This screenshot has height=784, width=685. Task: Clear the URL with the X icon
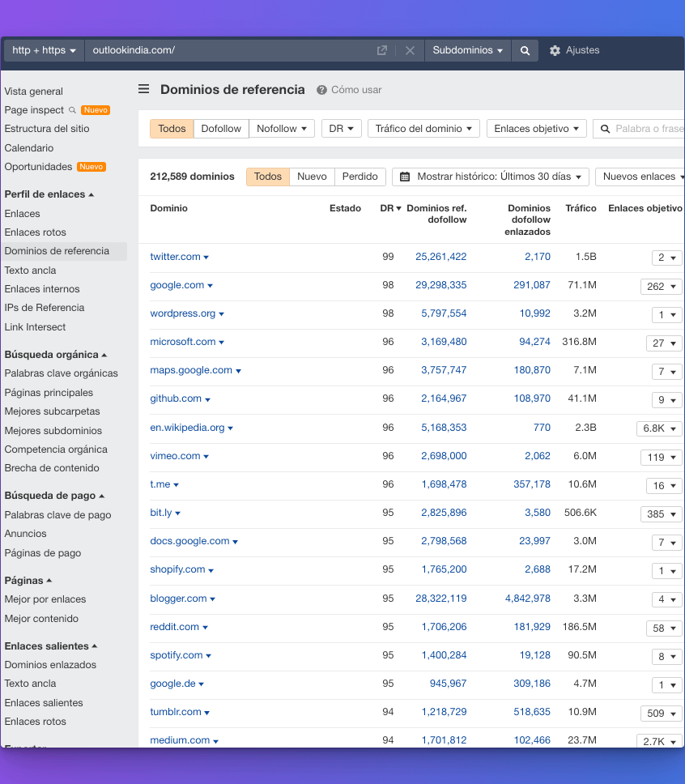click(410, 50)
